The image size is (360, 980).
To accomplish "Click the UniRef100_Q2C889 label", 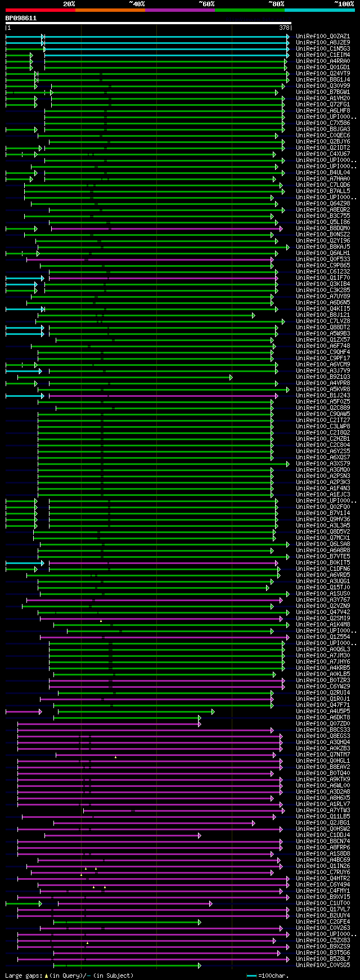I will [323, 408].
